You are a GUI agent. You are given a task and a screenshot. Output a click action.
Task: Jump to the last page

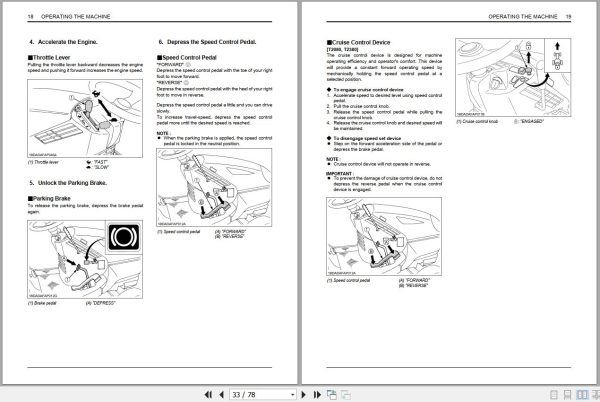tap(317, 394)
